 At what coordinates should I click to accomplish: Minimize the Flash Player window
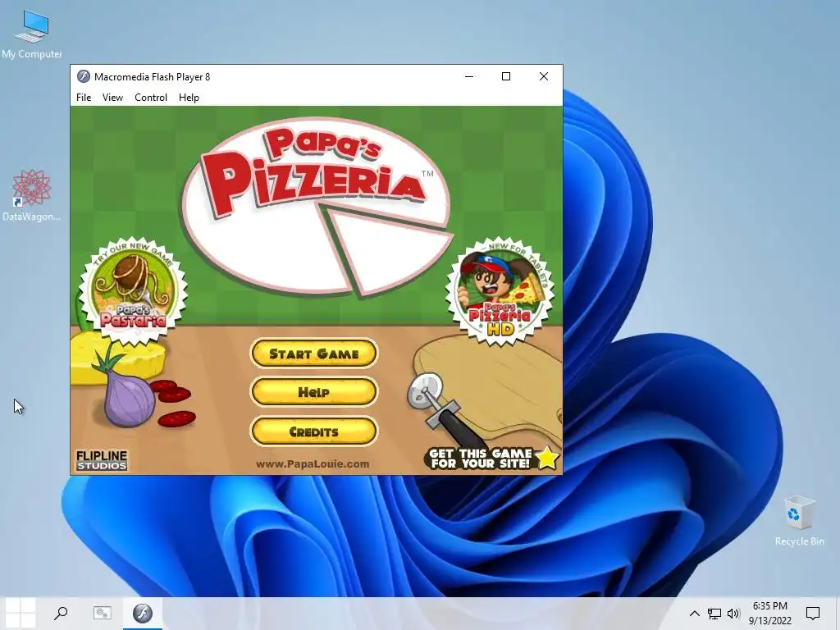[469, 76]
